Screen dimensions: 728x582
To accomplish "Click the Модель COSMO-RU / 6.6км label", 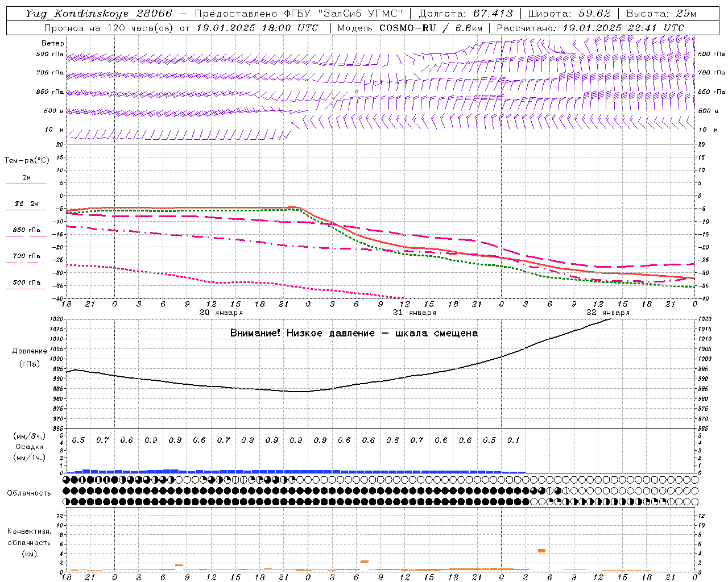I will 409,28.
